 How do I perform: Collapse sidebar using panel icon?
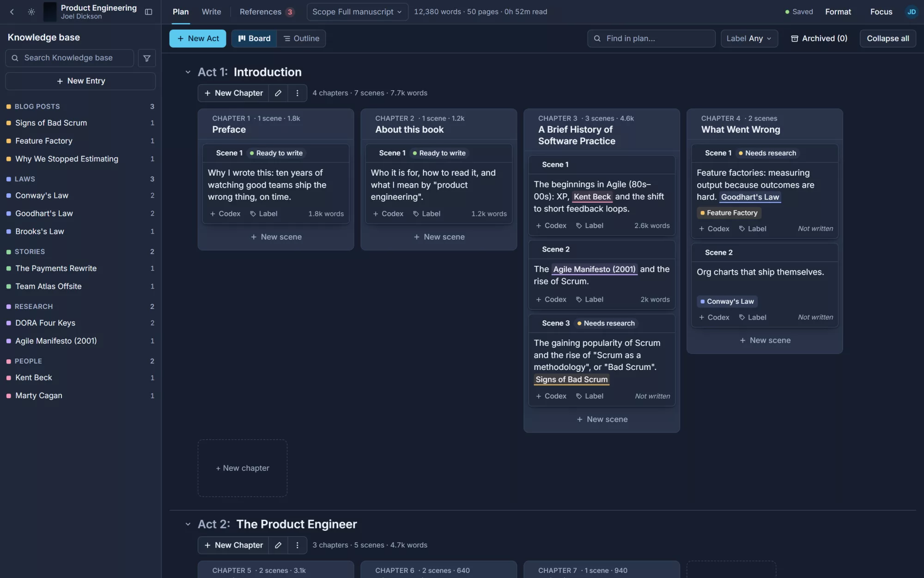coord(148,12)
